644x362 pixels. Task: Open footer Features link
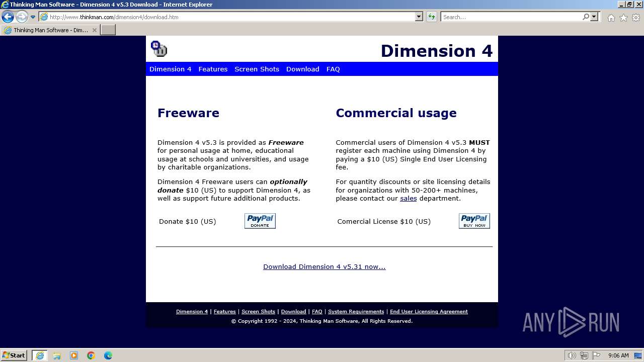click(x=224, y=311)
